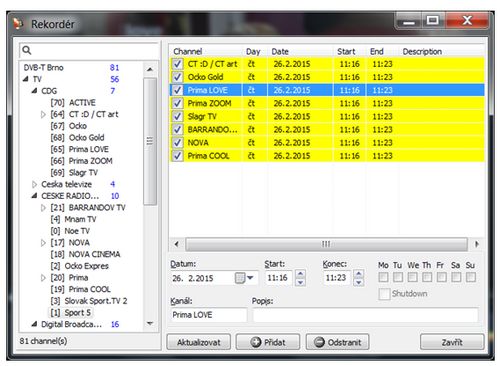Click the Odstranit remove button
The image size is (500, 366).
[337, 342]
